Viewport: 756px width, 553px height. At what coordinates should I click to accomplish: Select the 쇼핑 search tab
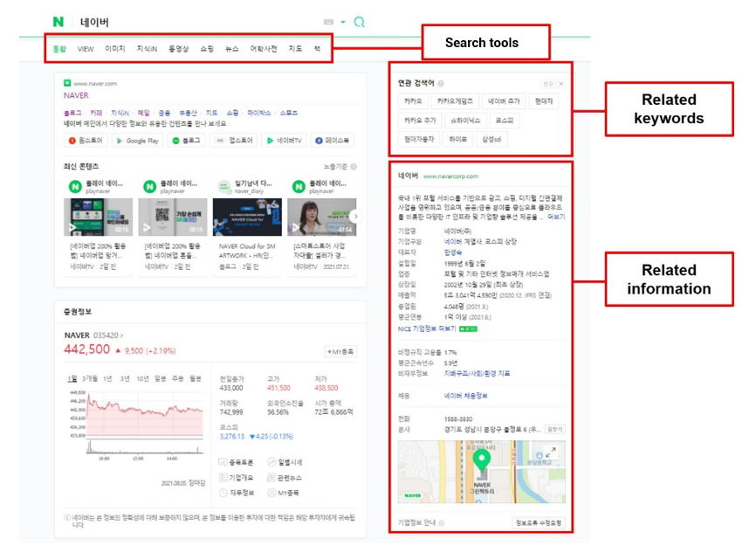click(207, 49)
